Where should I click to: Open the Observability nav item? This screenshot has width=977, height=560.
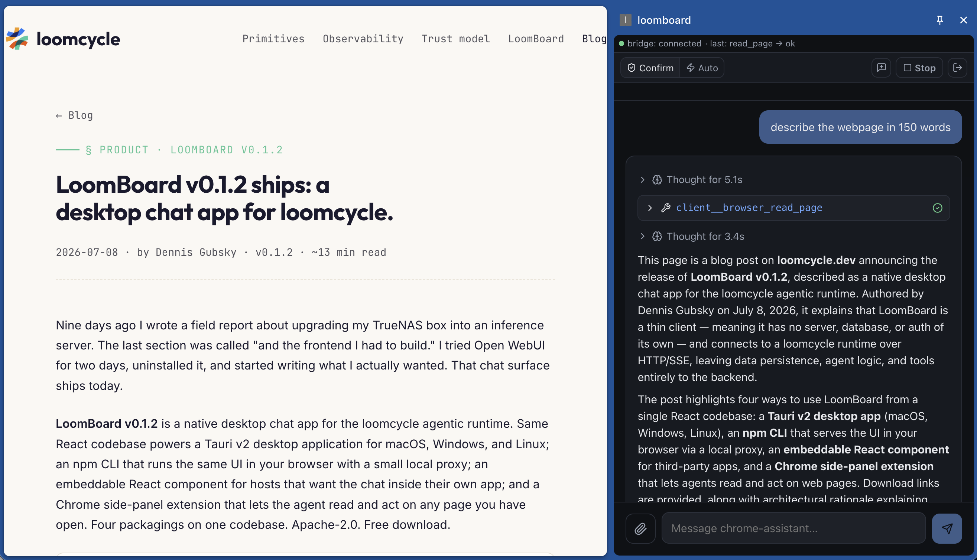[x=363, y=39]
